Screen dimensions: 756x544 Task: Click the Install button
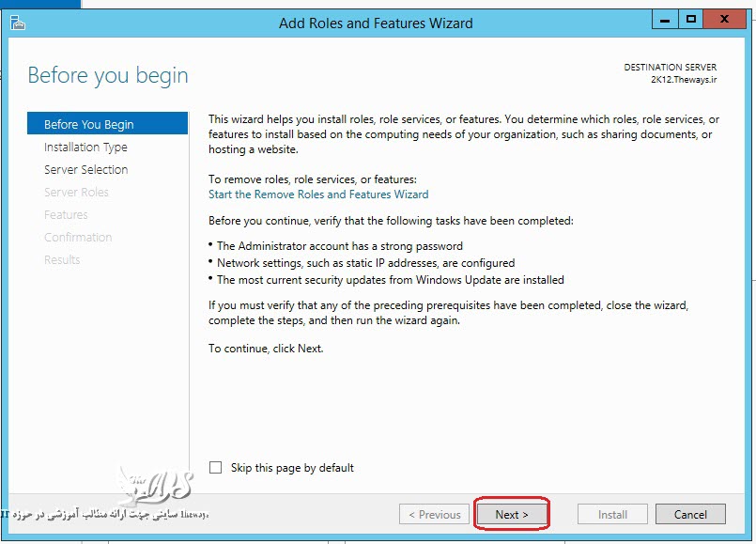pyautogui.click(x=612, y=514)
